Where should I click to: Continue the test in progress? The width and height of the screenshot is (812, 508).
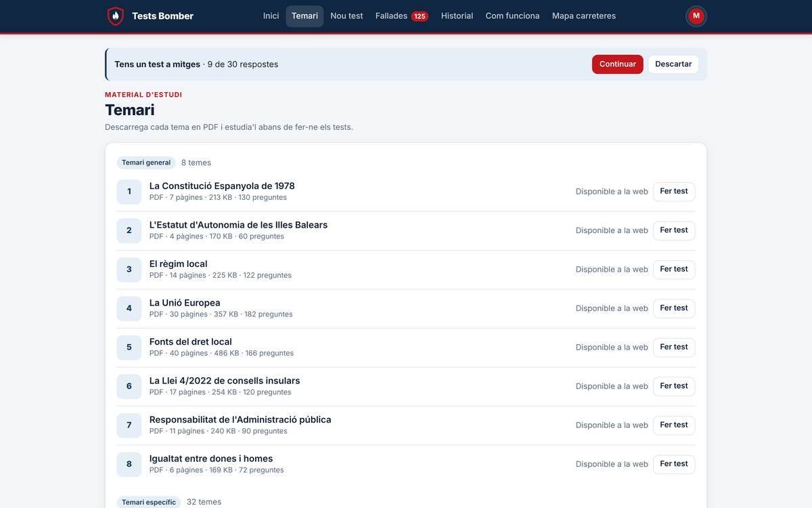(618, 64)
